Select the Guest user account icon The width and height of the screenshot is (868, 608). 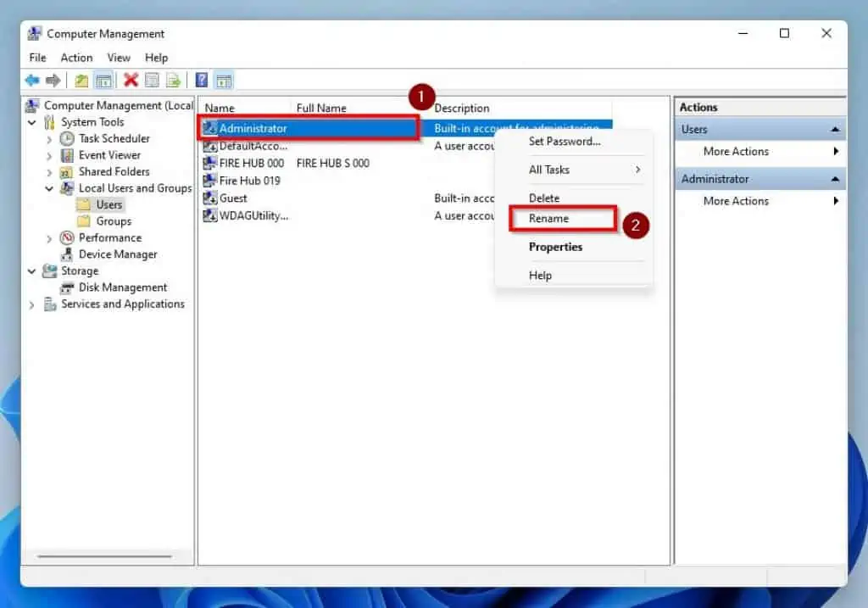211,198
